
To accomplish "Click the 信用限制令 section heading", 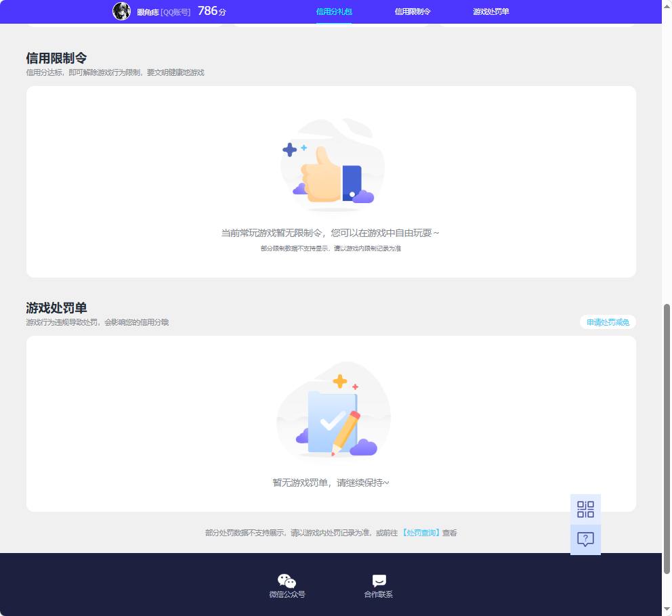I will 56,58.
